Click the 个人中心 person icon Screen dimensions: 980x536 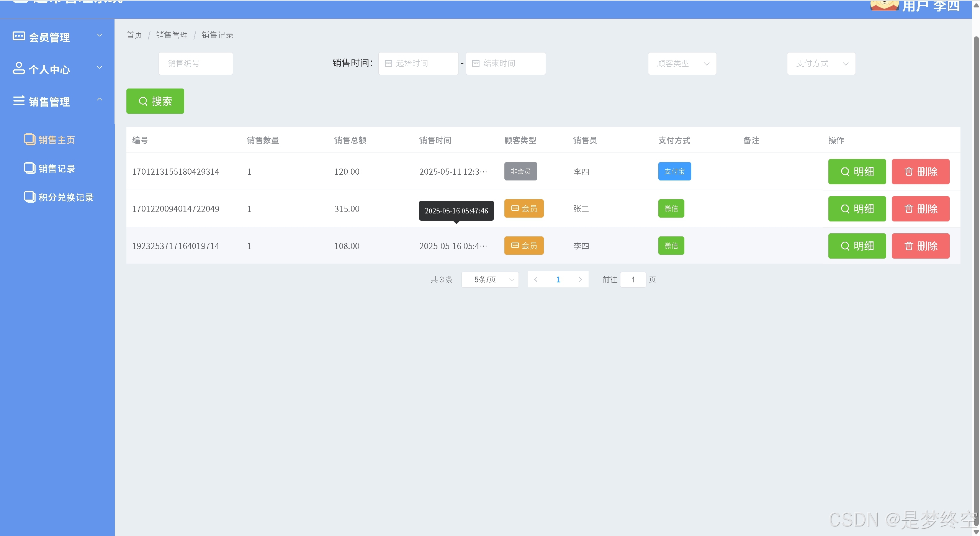(x=19, y=68)
